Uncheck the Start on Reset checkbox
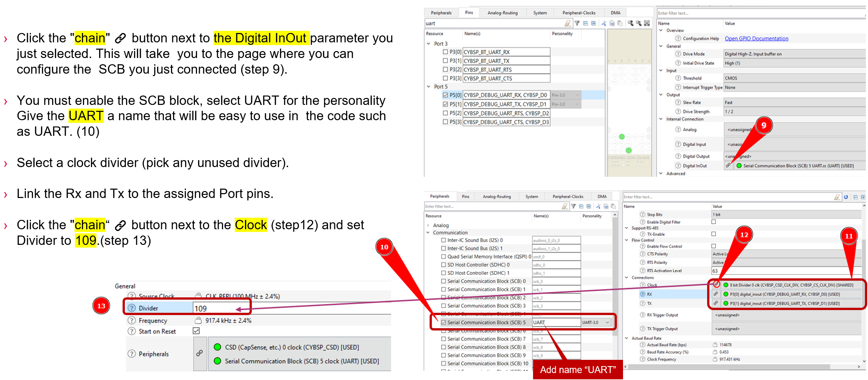Image resolution: width=868 pixels, height=380 pixels. click(x=196, y=331)
